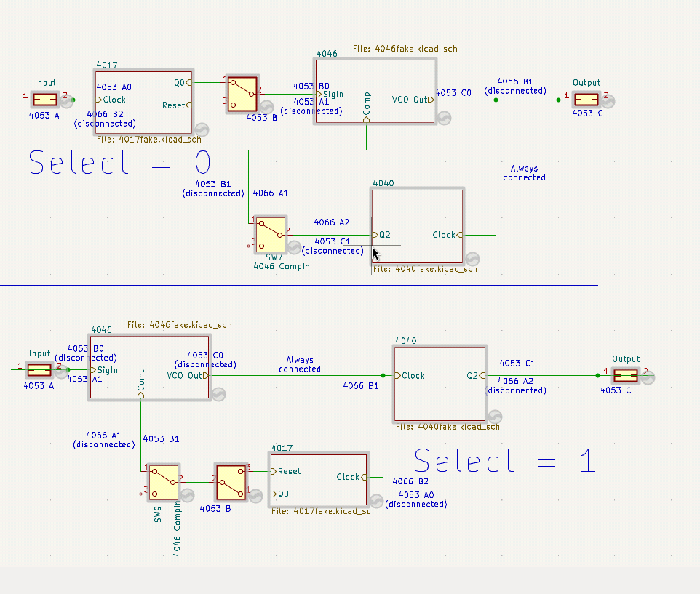Click the 4053 B switch beside SW9
This screenshot has width=700, height=594.
(x=232, y=481)
